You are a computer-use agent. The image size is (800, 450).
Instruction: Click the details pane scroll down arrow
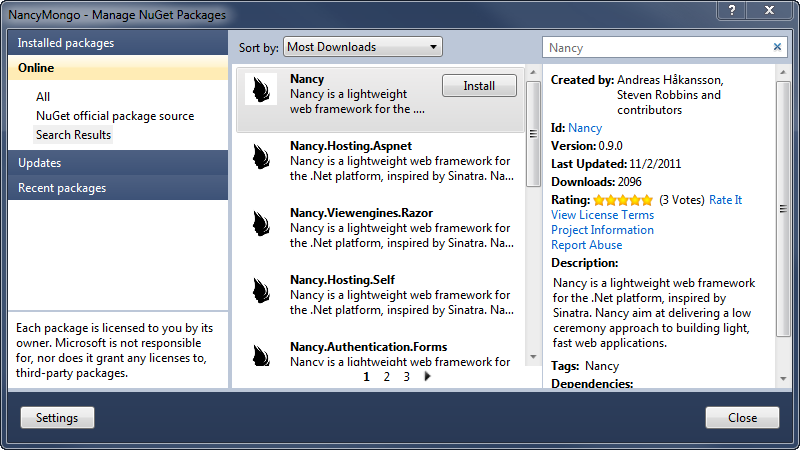(783, 379)
